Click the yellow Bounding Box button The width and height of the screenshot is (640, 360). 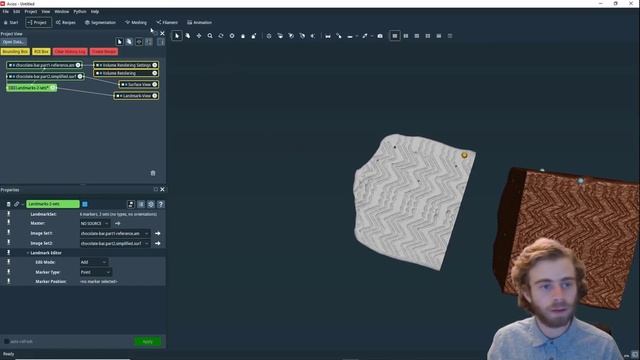click(15, 52)
